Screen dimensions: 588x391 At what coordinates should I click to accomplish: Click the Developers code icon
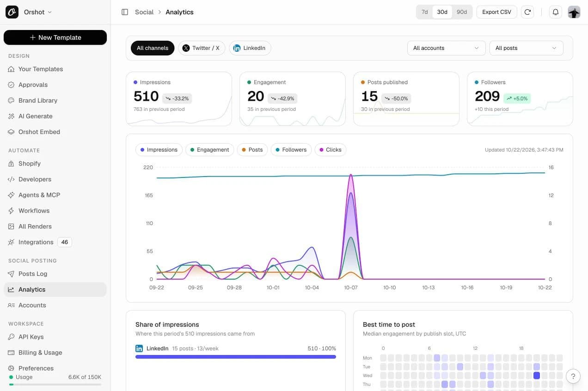12,179
